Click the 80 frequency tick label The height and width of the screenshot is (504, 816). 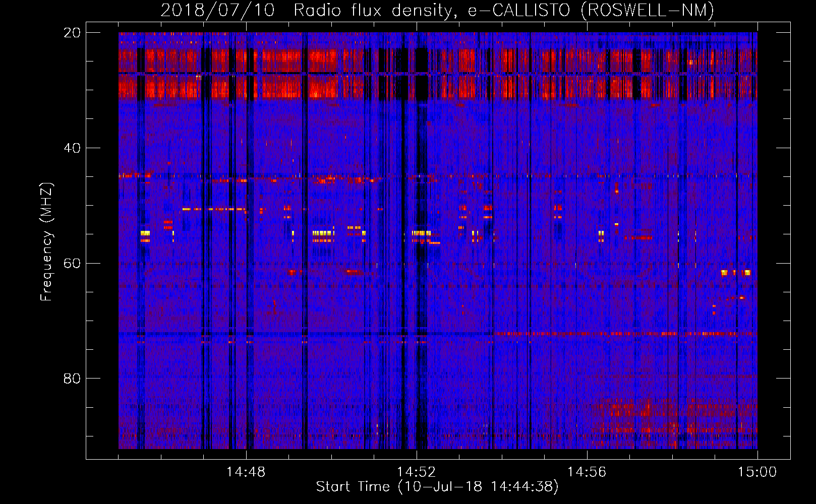click(72, 379)
